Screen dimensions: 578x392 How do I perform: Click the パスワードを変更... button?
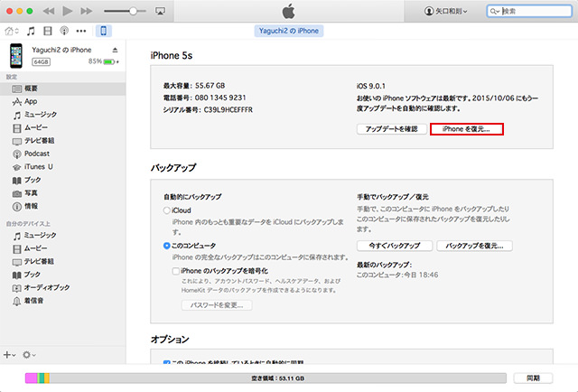point(217,305)
